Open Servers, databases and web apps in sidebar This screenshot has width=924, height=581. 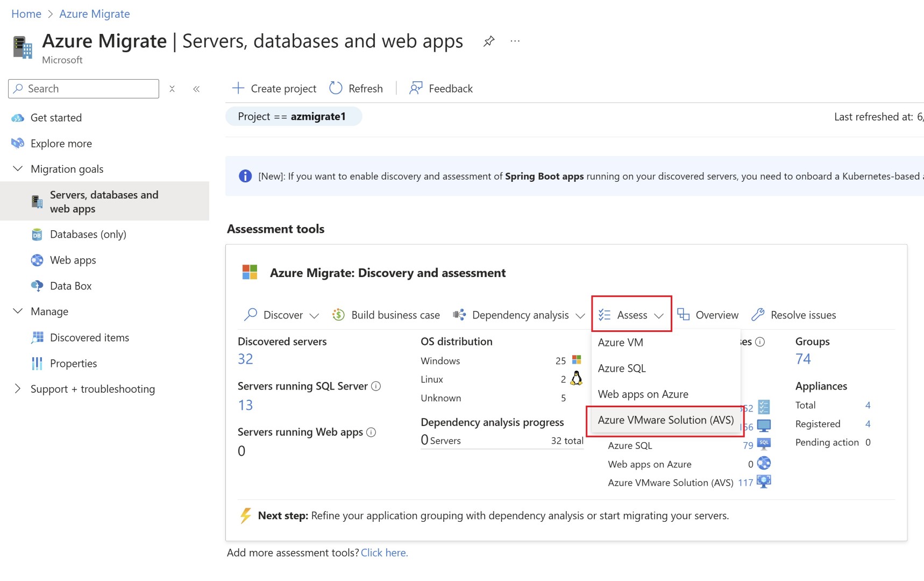(105, 202)
